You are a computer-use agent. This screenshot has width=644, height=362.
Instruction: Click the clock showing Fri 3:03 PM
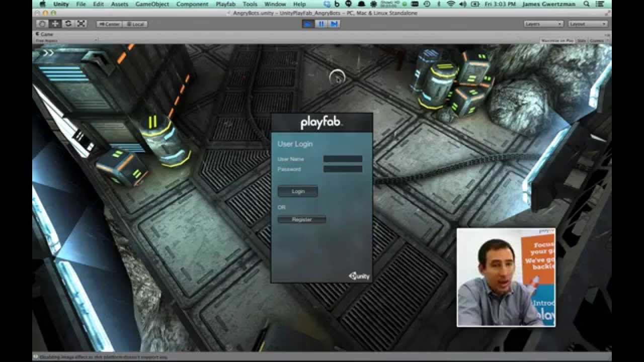[500, 4]
